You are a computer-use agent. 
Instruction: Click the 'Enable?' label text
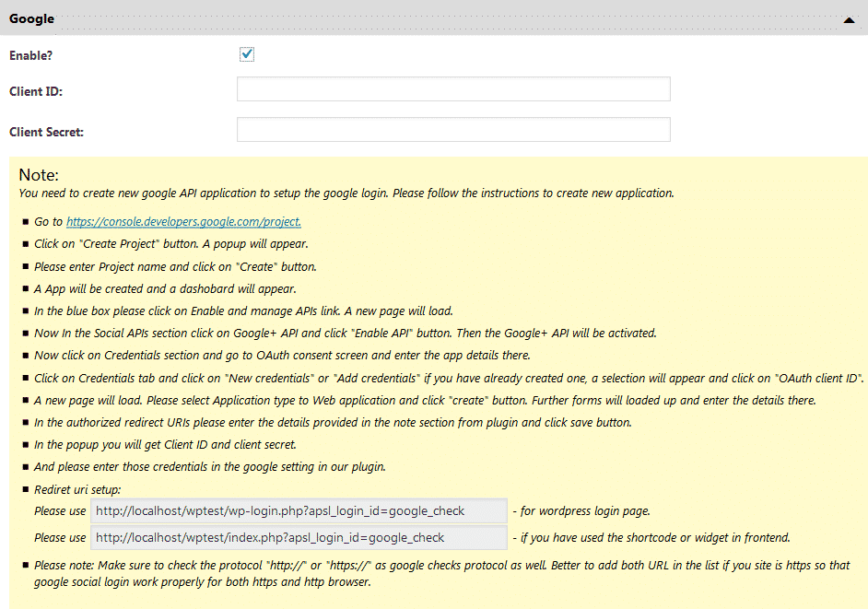coord(31,55)
